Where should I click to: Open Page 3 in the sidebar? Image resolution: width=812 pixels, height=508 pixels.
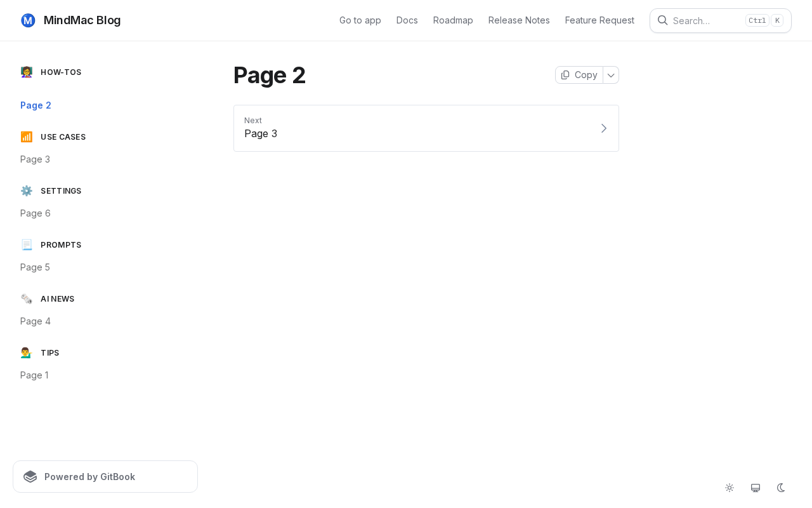pos(35,159)
